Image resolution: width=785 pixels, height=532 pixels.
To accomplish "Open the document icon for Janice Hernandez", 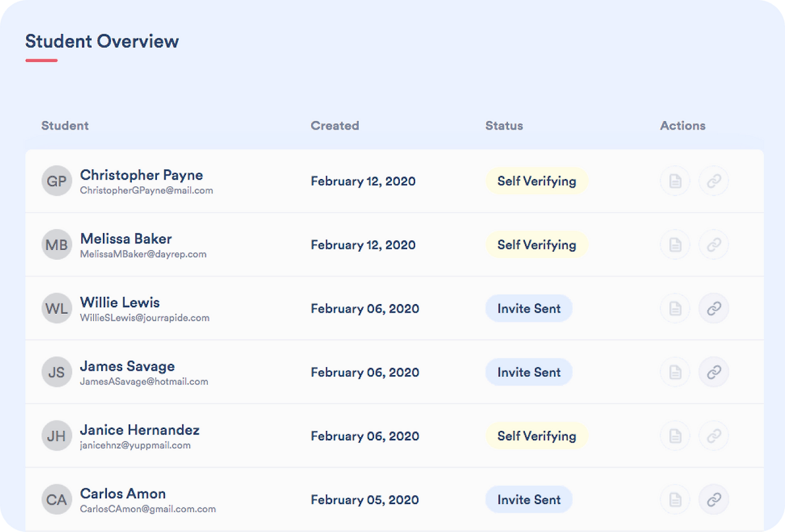I will point(675,436).
